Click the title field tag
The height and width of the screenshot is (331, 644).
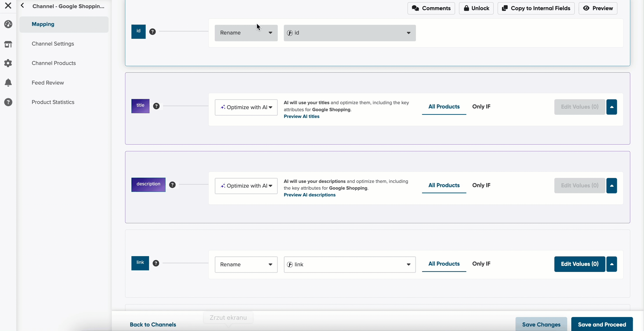140,106
